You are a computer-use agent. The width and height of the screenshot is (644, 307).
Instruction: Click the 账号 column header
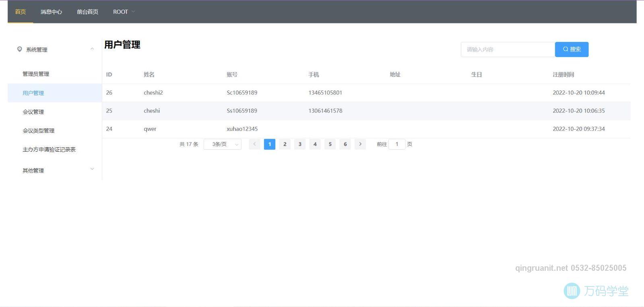[232, 74]
